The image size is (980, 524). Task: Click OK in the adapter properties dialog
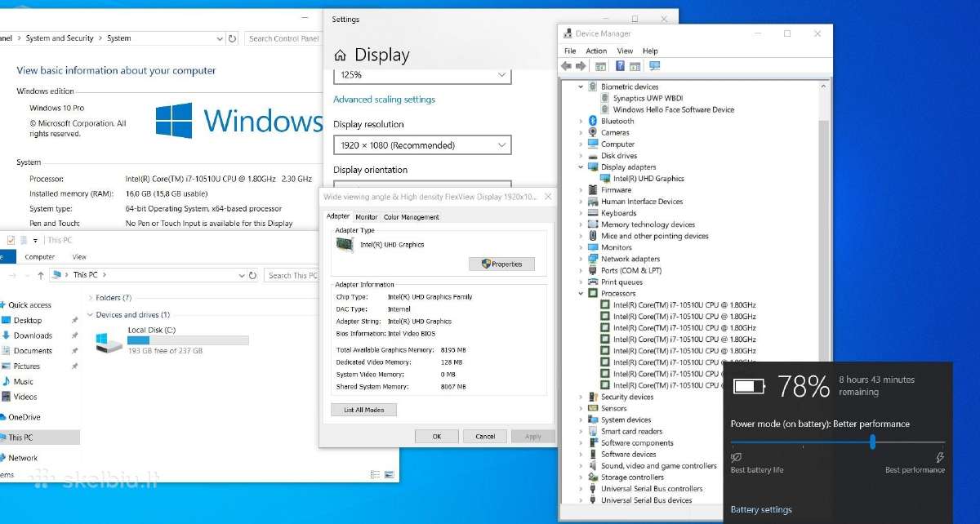click(x=437, y=437)
